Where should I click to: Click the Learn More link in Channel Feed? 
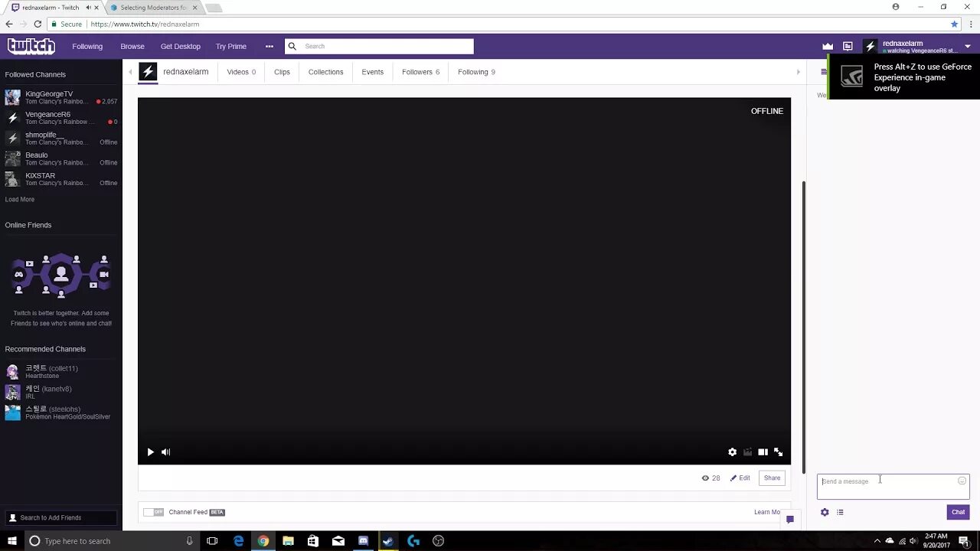(x=766, y=512)
